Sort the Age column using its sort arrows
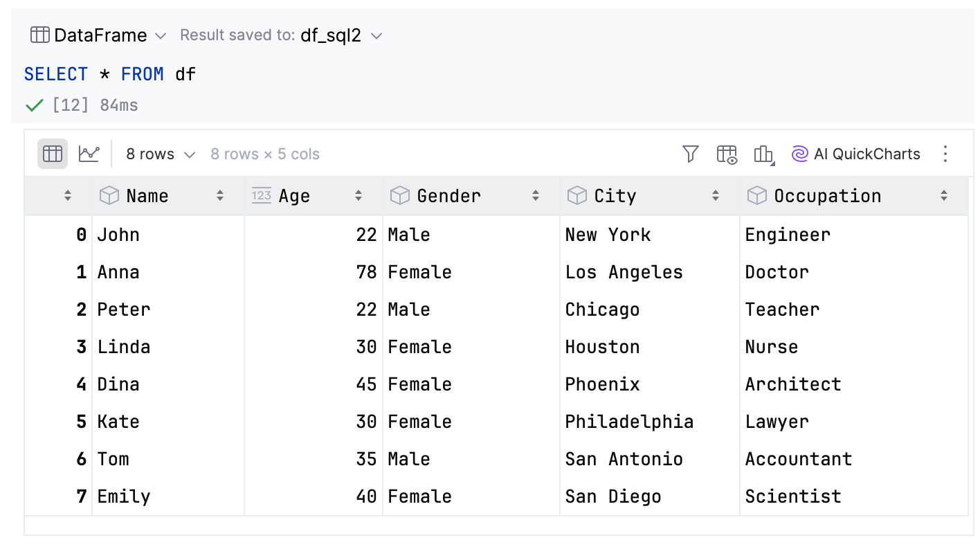This screenshot has width=980, height=547. tap(359, 195)
